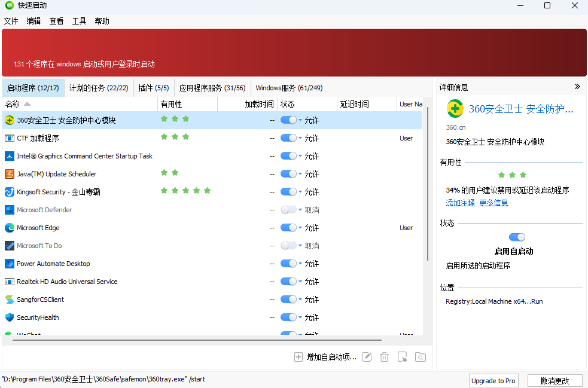Switch to the Windows服务 (61/249) tab
The height and width of the screenshot is (388, 588).
[x=289, y=87]
